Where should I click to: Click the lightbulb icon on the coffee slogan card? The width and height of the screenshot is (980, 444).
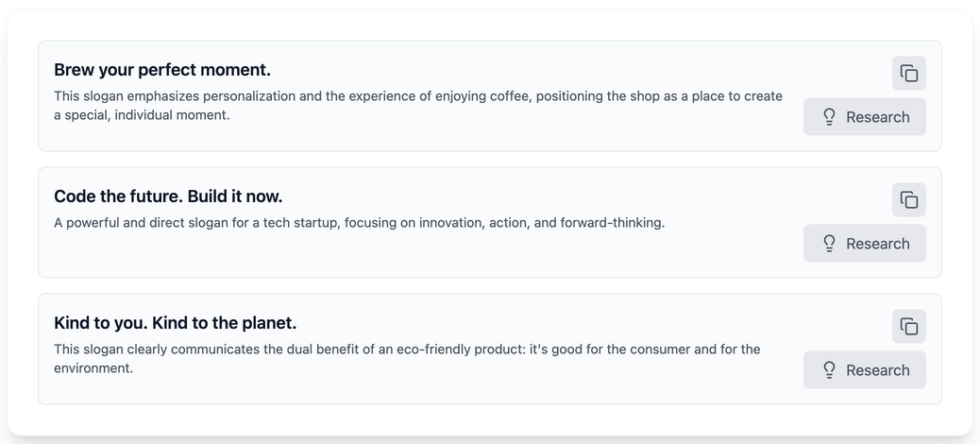coord(829,117)
